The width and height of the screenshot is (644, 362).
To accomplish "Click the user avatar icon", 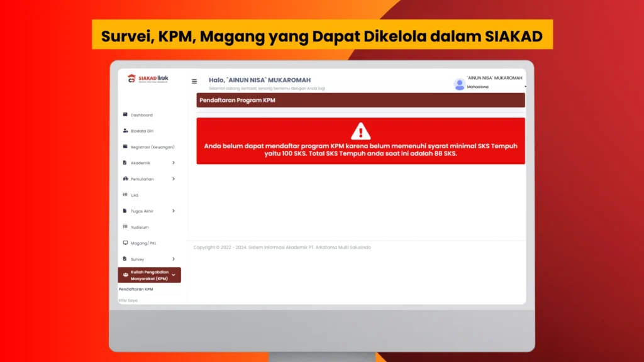I will click(459, 84).
